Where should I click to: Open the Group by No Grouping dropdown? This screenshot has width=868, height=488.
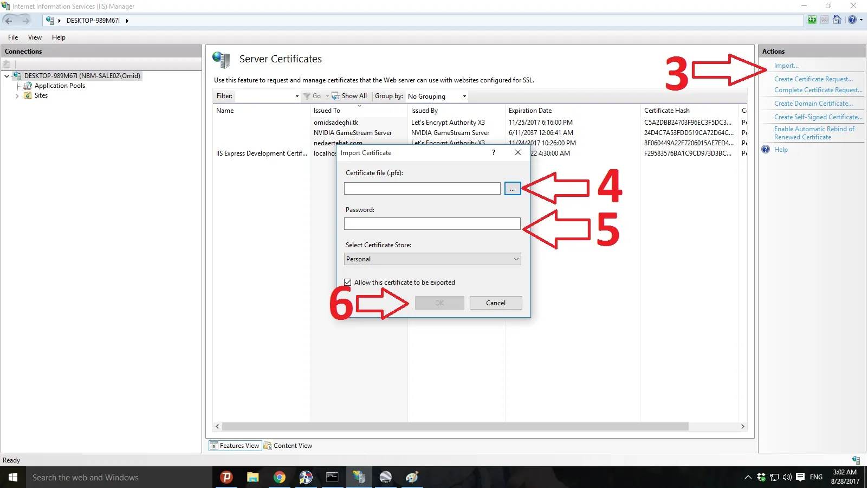pos(437,97)
